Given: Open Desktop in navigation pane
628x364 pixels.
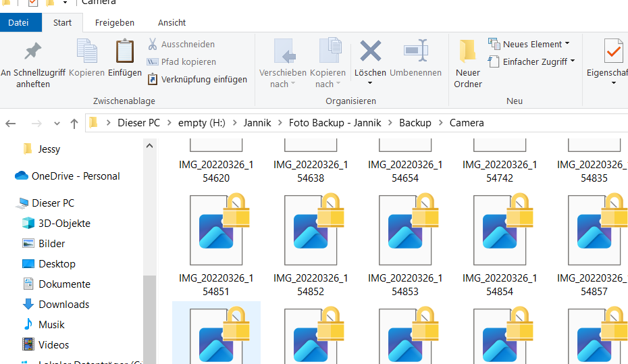Looking at the screenshot, I should [49, 264].
